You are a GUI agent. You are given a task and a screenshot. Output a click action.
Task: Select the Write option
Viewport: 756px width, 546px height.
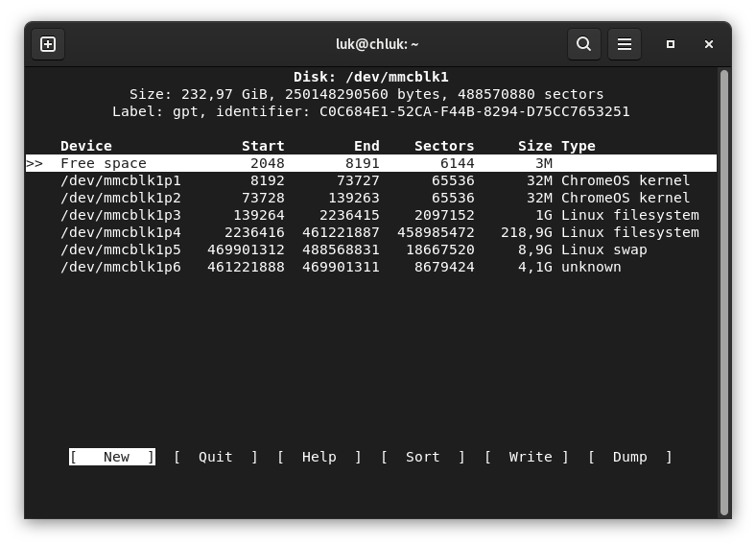531,457
